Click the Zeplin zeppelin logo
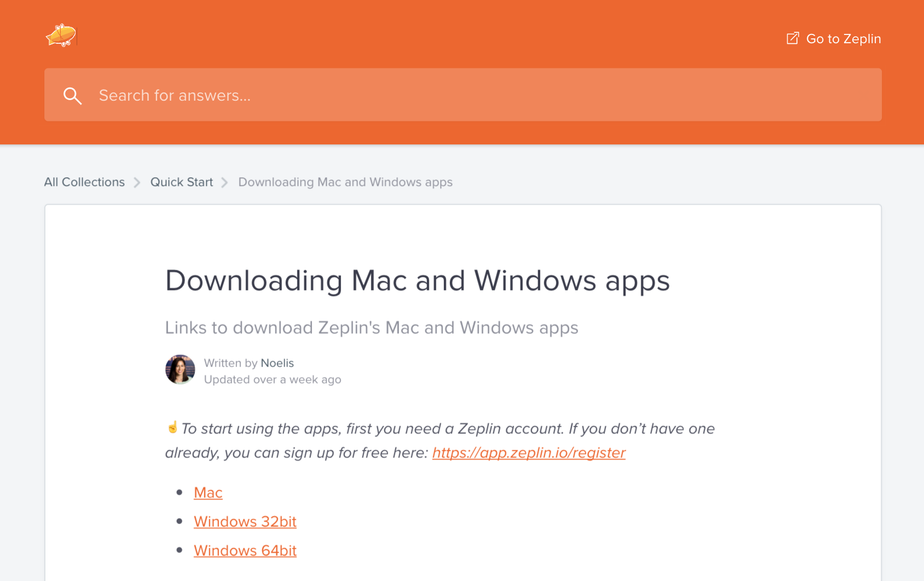Image resolution: width=924 pixels, height=581 pixels. pyautogui.click(x=61, y=36)
